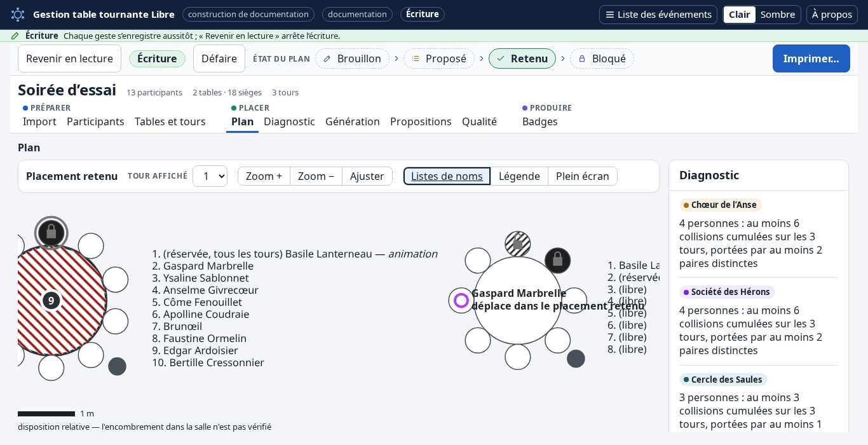Image resolution: width=868 pixels, height=445 pixels.
Task: Toggle the Légende display
Action: click(x=519, y=176)
